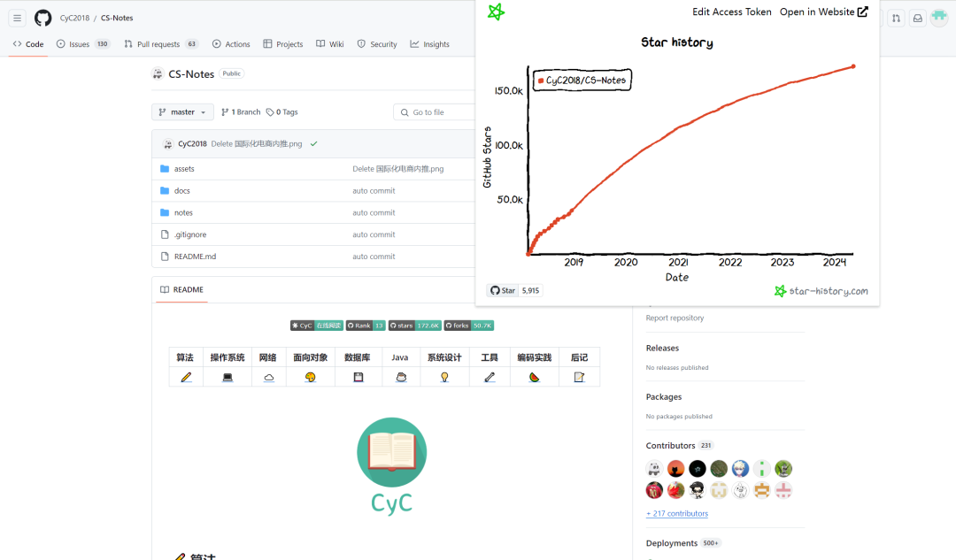Screen dimensions: 956x560
Task: Click the forks 50.7K badge
Action: point(469,326)
